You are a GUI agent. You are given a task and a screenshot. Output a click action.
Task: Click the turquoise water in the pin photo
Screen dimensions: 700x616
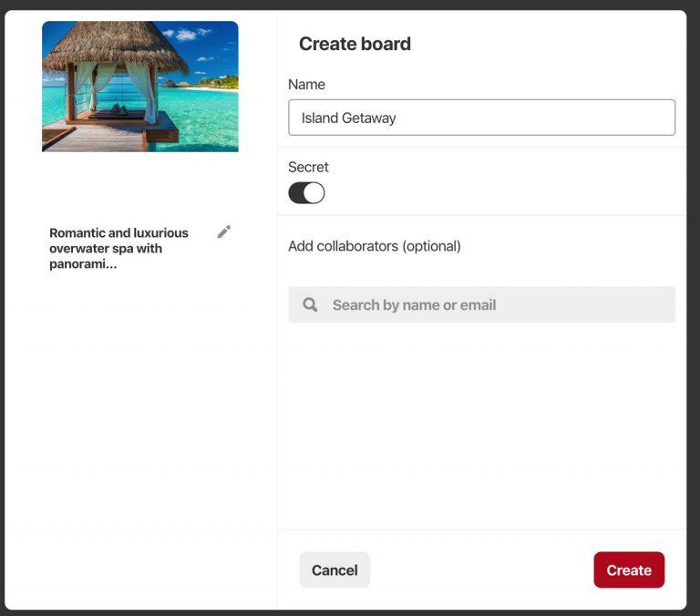205,118
